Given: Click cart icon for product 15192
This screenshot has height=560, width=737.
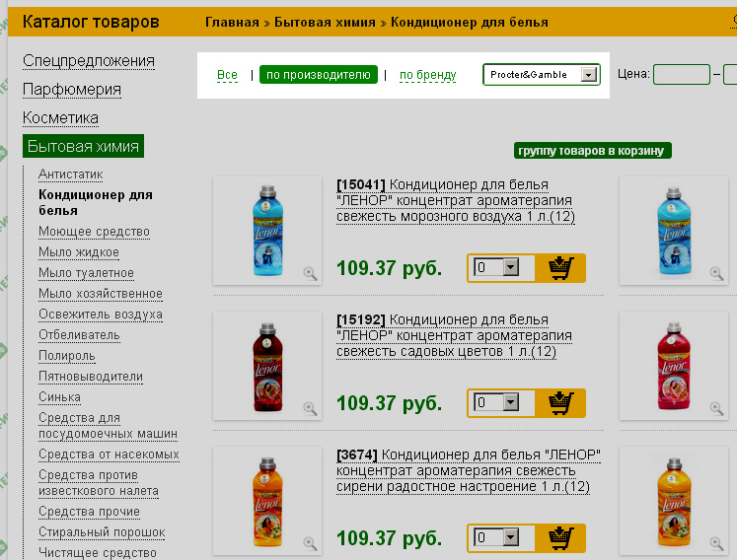Looking at the screenshot, I should [x=560, y=402].
